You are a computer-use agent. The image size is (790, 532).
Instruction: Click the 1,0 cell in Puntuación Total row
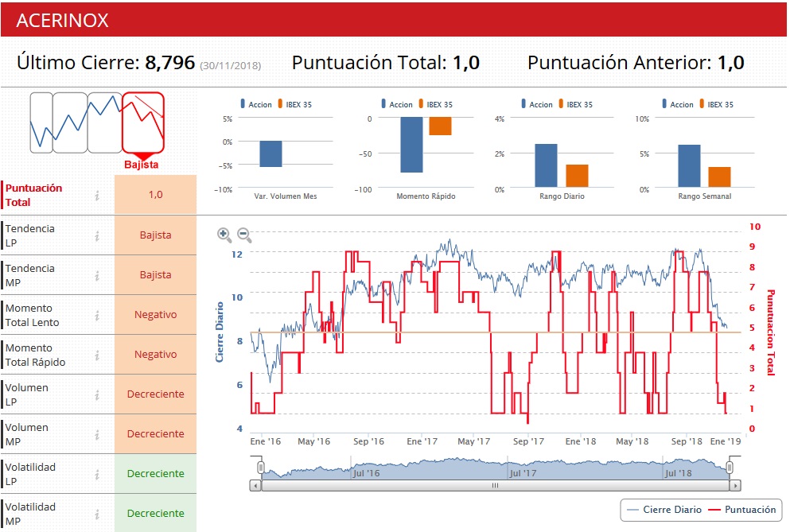155,195
